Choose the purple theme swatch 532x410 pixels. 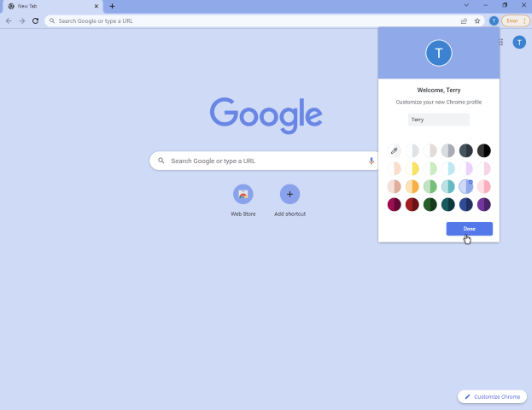[x=484, y=205]
